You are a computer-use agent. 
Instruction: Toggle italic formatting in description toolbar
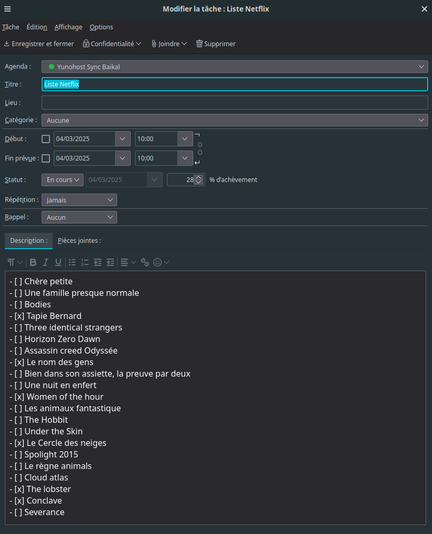45,262
